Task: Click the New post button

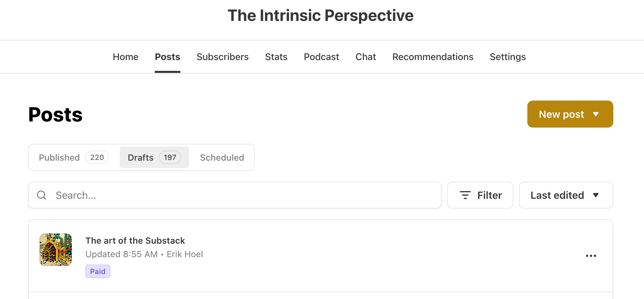Action: pos(570,114)
